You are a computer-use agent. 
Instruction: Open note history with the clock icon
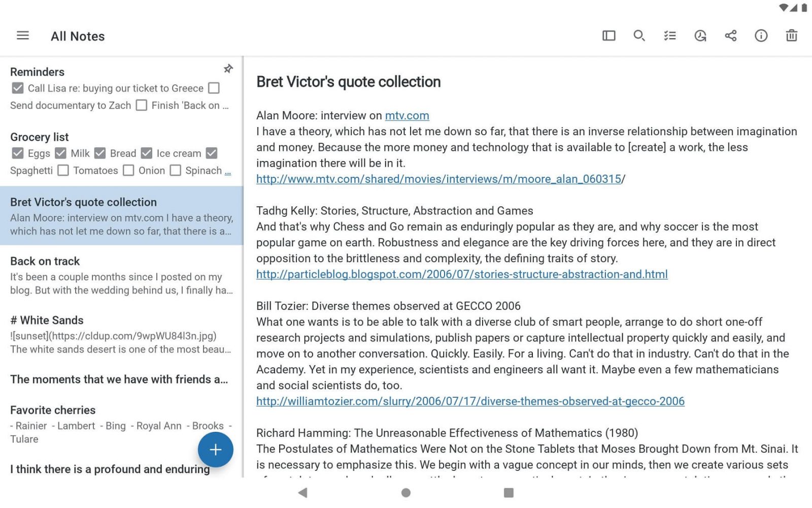[700, 36]
